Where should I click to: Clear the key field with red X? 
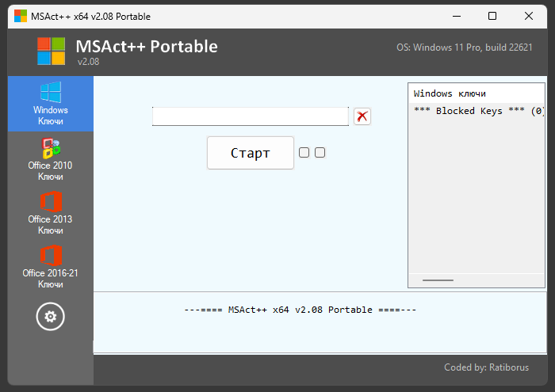pyautogui.click(x=362, y=116)
